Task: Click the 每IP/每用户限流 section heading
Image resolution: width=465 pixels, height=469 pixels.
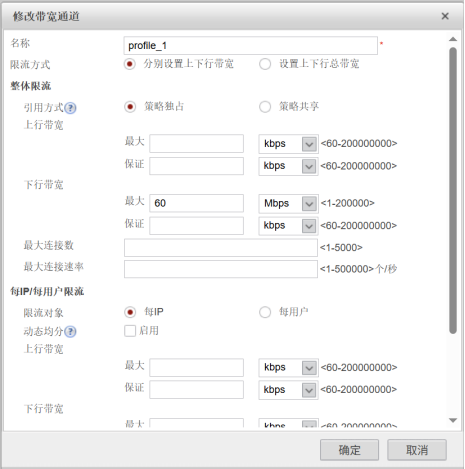Action: [x=47, y=292]
